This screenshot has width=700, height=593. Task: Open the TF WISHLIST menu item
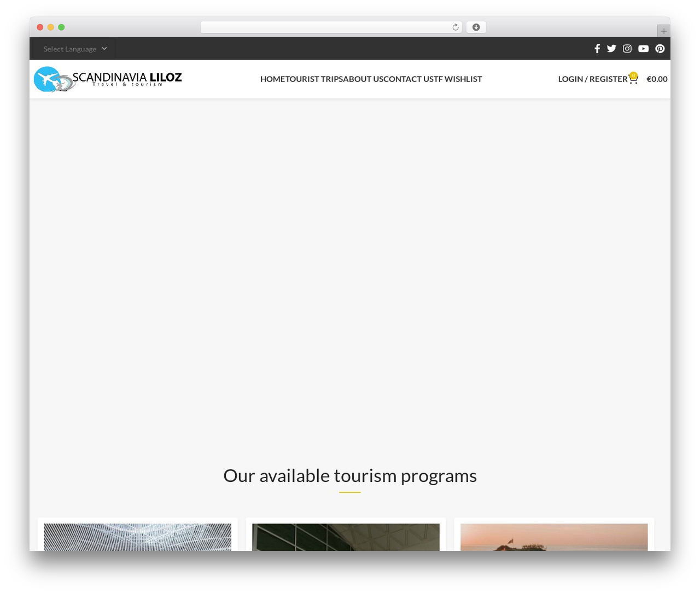458,79
